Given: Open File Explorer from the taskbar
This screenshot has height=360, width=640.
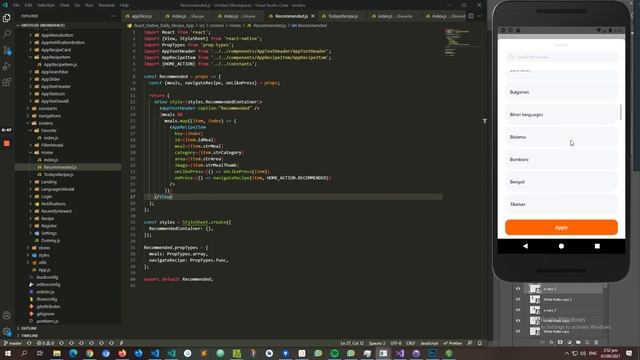Looking at the screenshot, I should [x=57, y=353].
